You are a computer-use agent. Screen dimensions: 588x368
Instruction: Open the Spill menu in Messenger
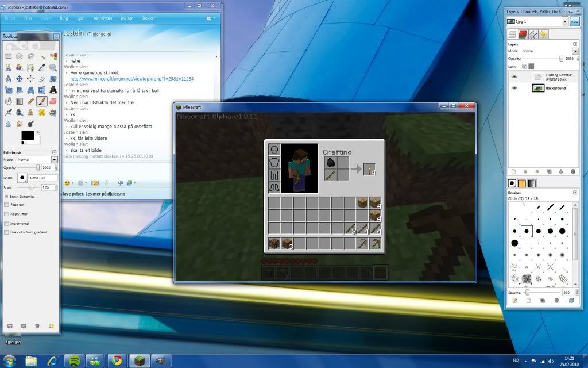coord(80,18)
